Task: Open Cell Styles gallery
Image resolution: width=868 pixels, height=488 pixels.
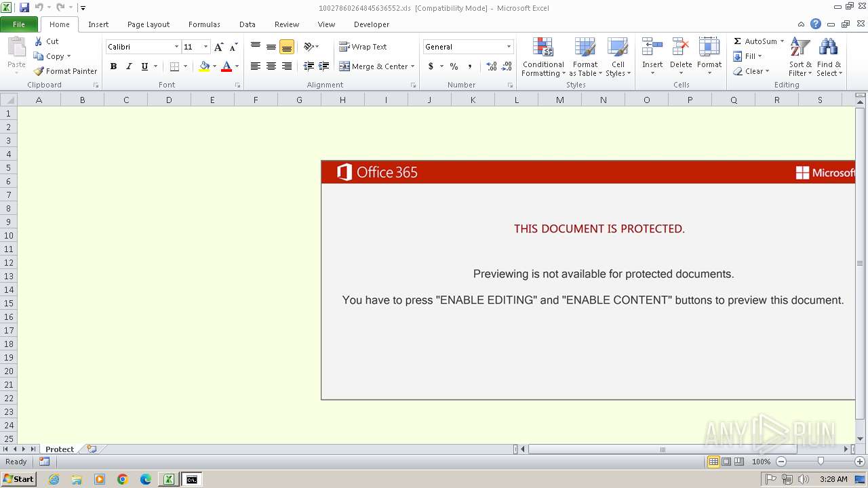Action: coord(618,57)
